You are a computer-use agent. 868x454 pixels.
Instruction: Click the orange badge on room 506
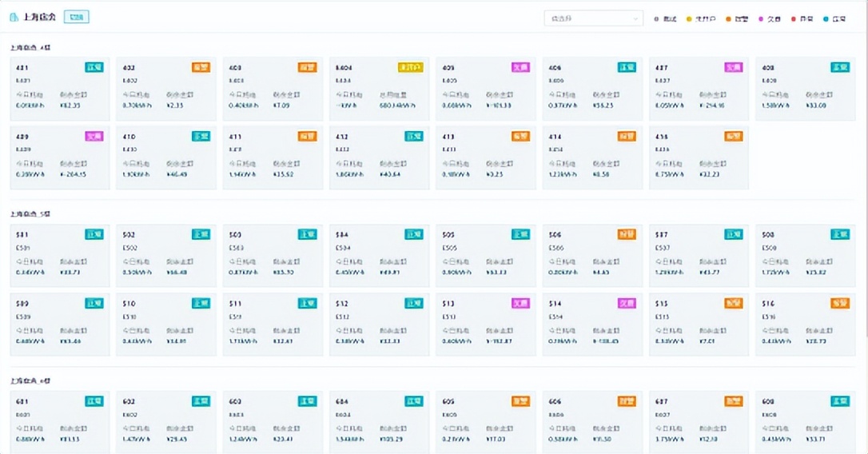point(627,234)
